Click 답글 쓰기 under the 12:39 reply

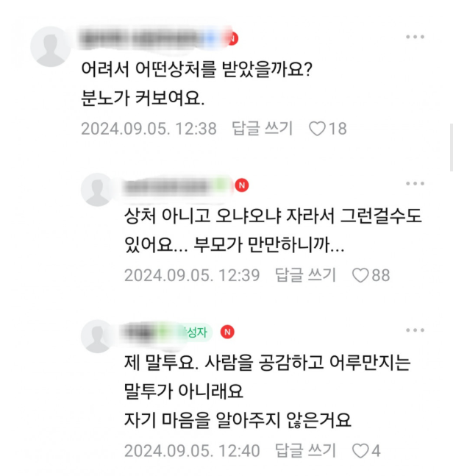pyautogui.click(x=305, y=274)
